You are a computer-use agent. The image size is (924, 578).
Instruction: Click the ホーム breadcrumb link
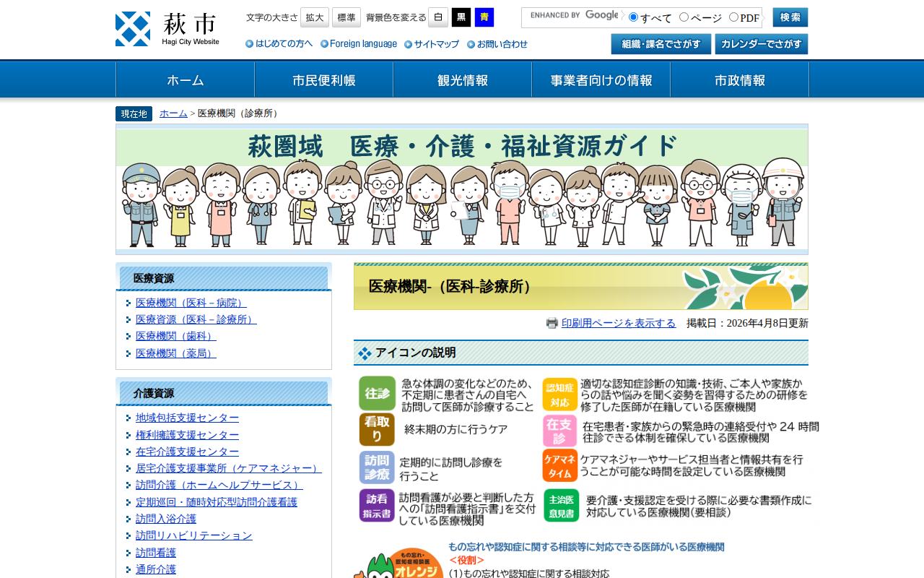click(x=173, y=113)
